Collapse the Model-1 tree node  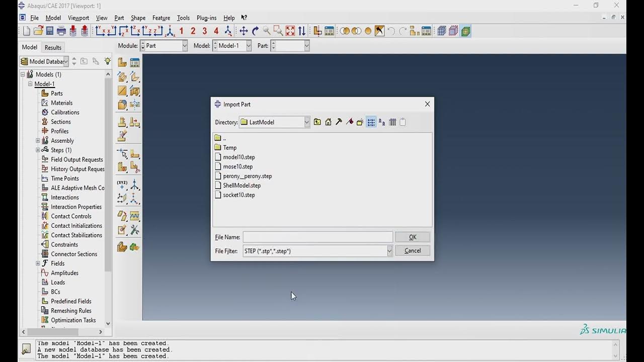[x=30, y=84]
